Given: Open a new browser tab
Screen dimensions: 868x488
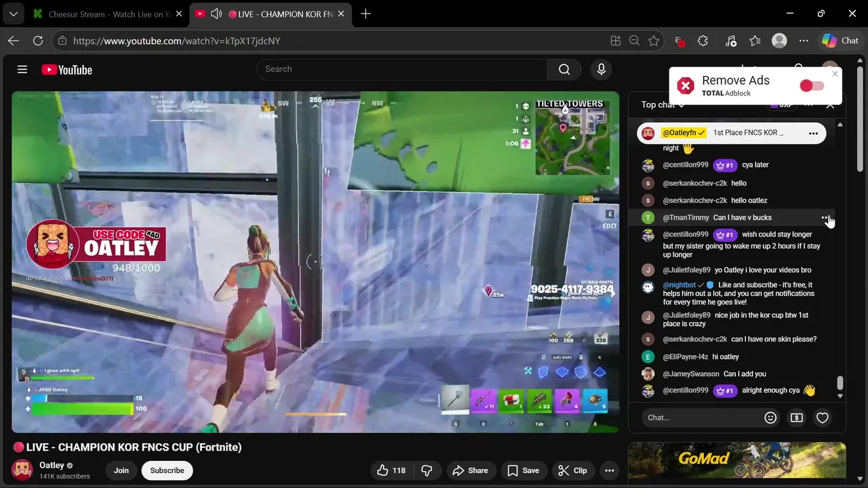Looking at the screenshot, I should click(366, 14).
